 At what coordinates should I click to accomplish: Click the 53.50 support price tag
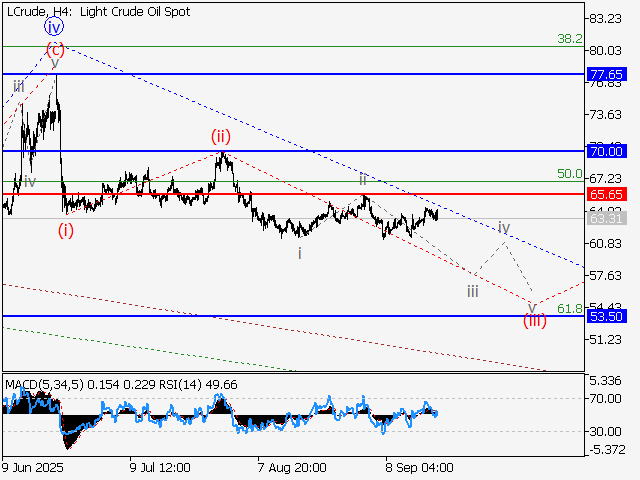(607, 316)
